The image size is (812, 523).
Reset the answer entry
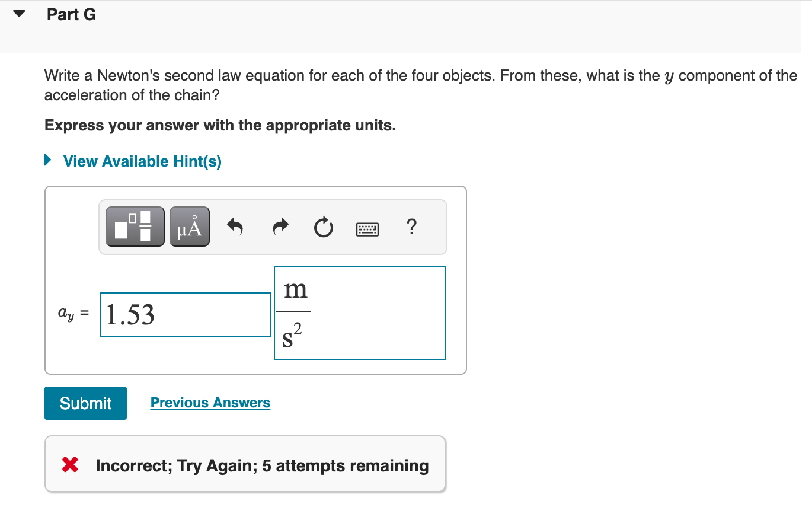(323, 227)
